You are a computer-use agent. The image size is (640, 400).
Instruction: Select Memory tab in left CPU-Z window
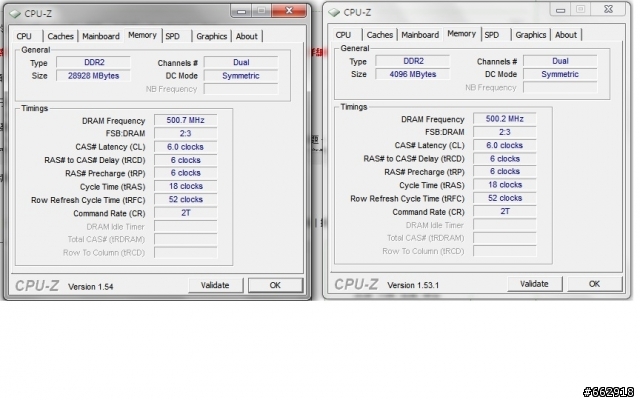tap(142, 35)
